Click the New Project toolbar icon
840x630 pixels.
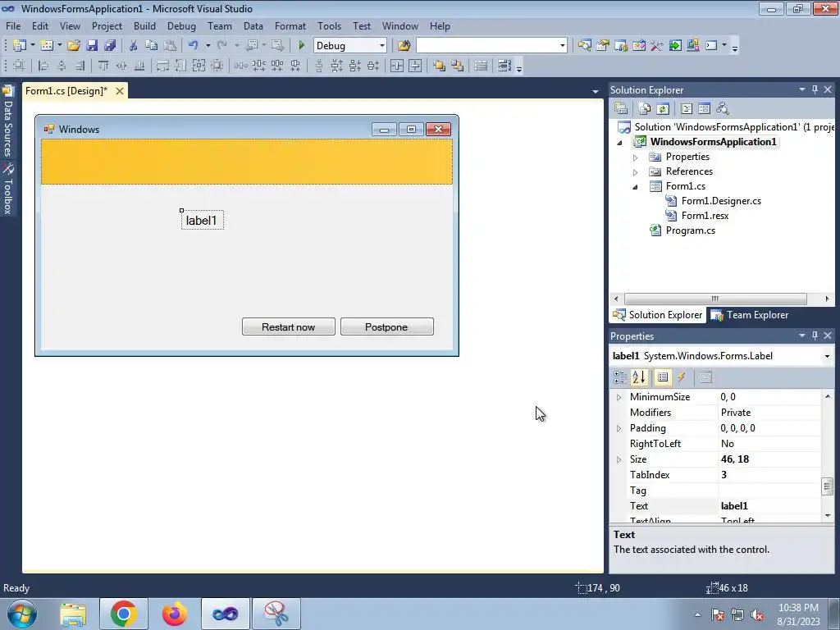tap(20, 46)
